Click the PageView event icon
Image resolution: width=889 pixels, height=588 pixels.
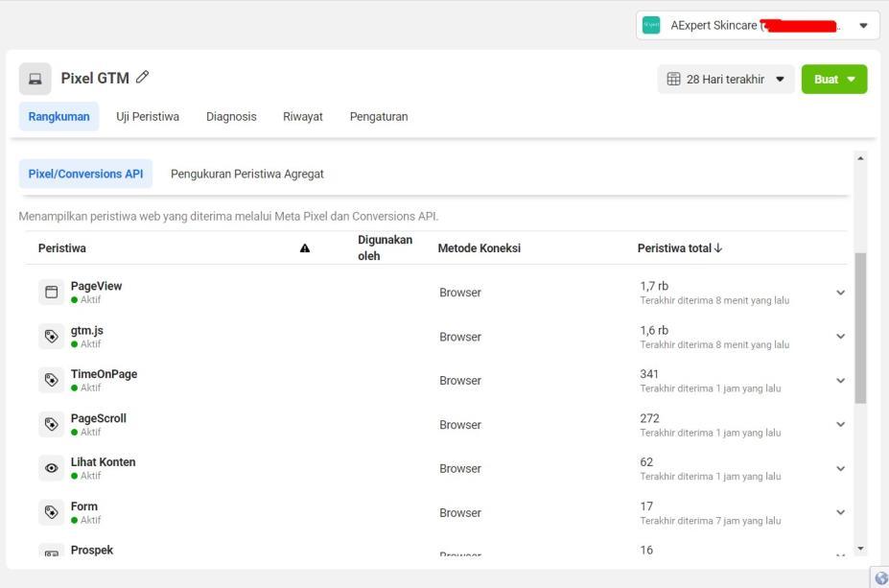coord(51,293)
